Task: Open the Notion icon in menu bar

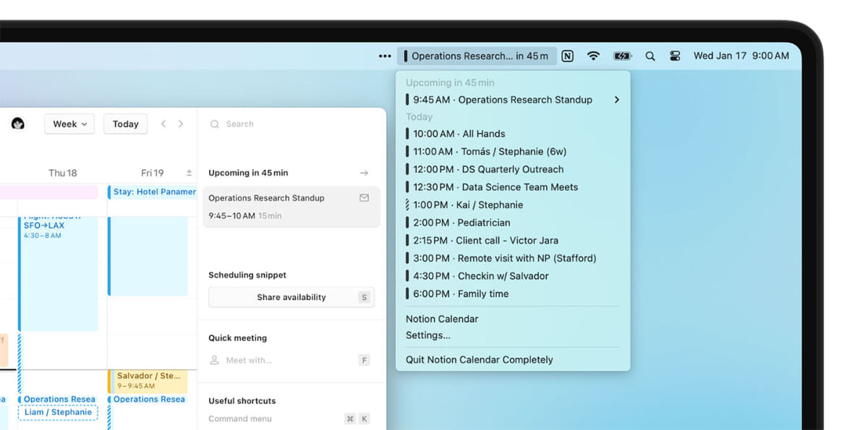Action: click(568, 56)
